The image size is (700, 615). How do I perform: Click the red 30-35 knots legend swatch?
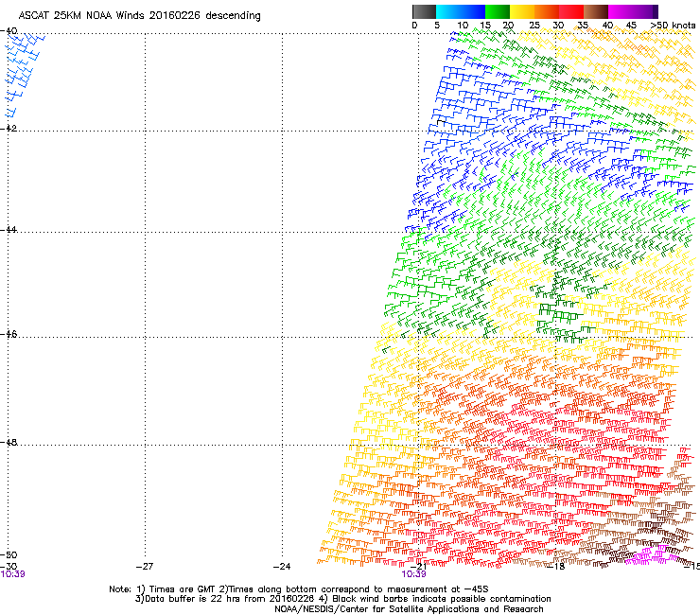click(x=571, y=11)
